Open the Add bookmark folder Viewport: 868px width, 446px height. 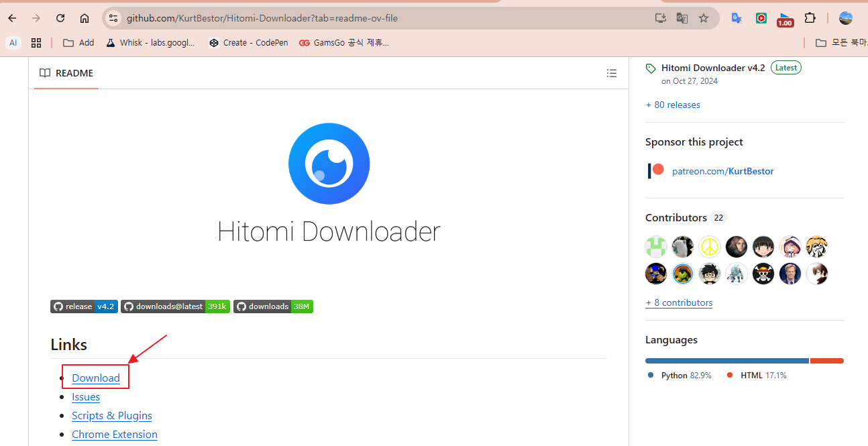coord(78,42)
